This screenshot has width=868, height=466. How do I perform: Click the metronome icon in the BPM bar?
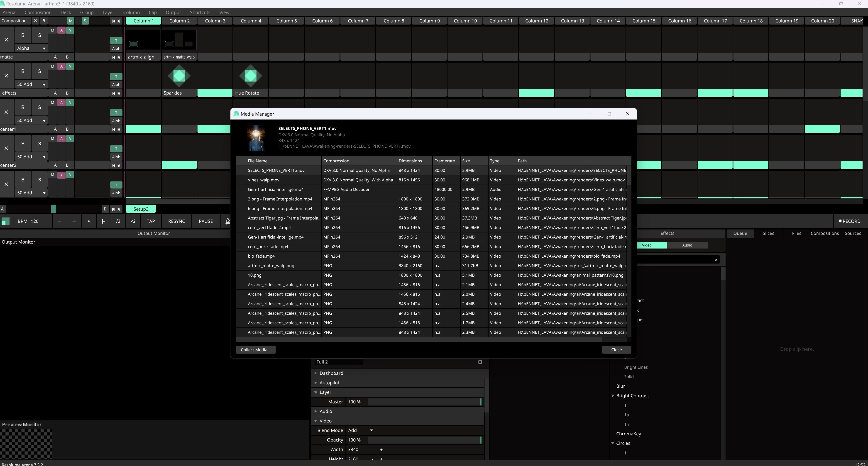click(227, 221)
